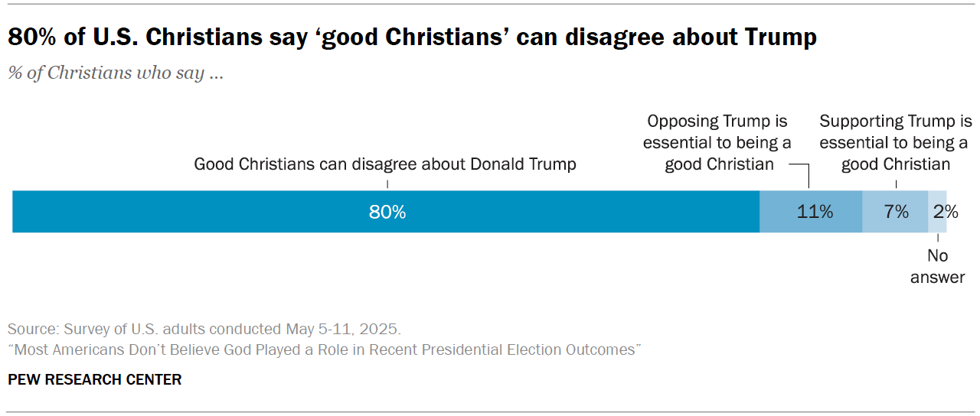This screenshot has width=980, height=416.
Task: Open the 'Most Americans Don't Believe' report title
Action: tap(324, 349)
